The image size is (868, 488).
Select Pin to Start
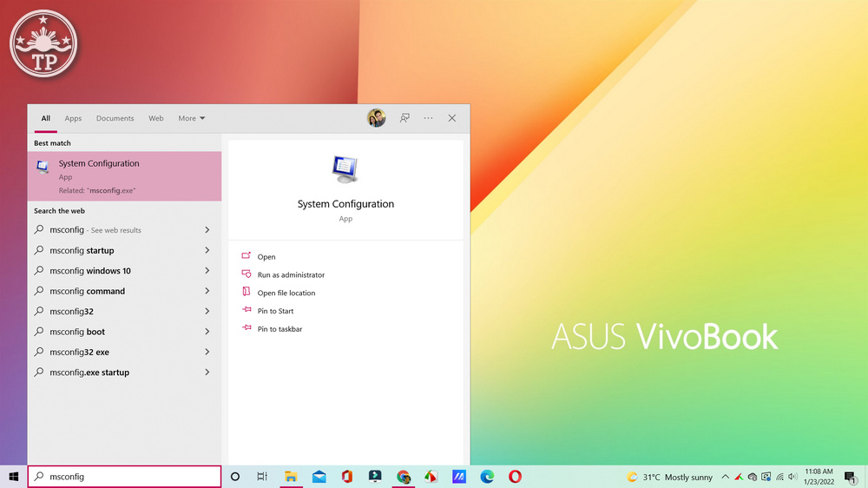[276, 311]
